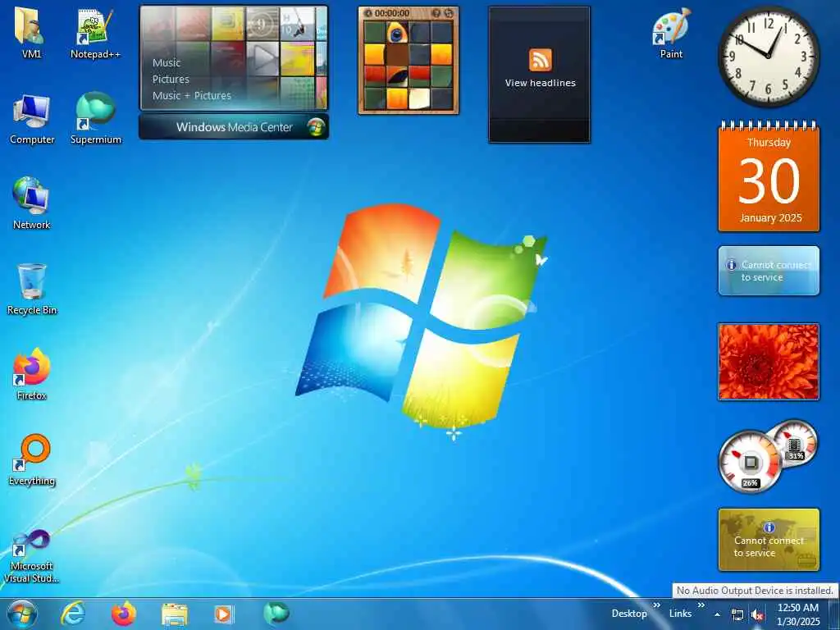Click the pause timer icon in the picture puzzle

368,13
